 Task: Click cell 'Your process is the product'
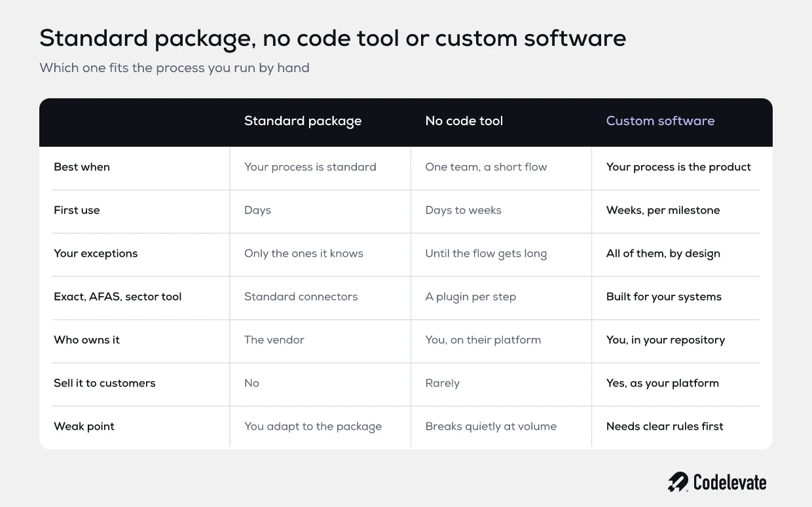tap(678, 167)
